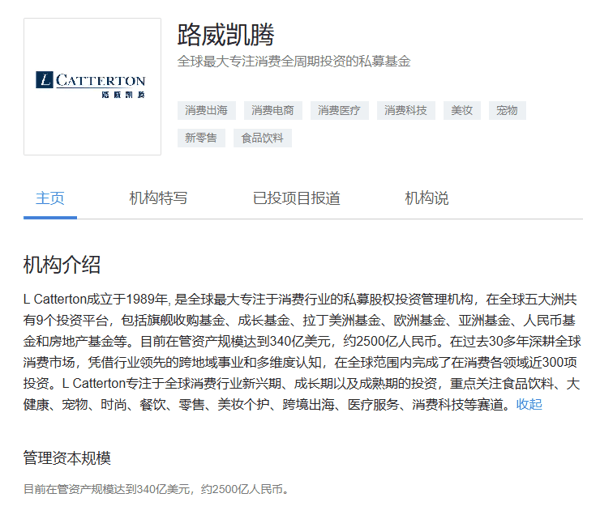Screen dimensions: 600x519
Task: Click the 机构介绍 section heading
Action: [x=62, y=264]
